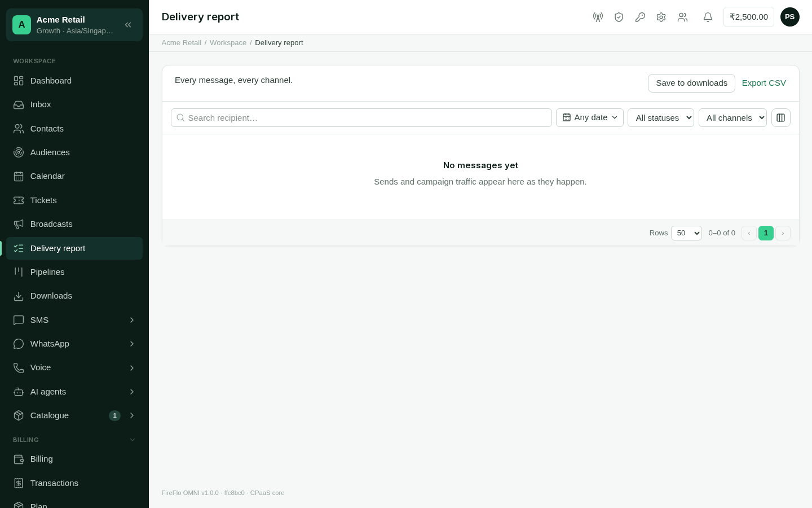
Task: Click the broadcast tower icon in header
Action: coord(598,17)
